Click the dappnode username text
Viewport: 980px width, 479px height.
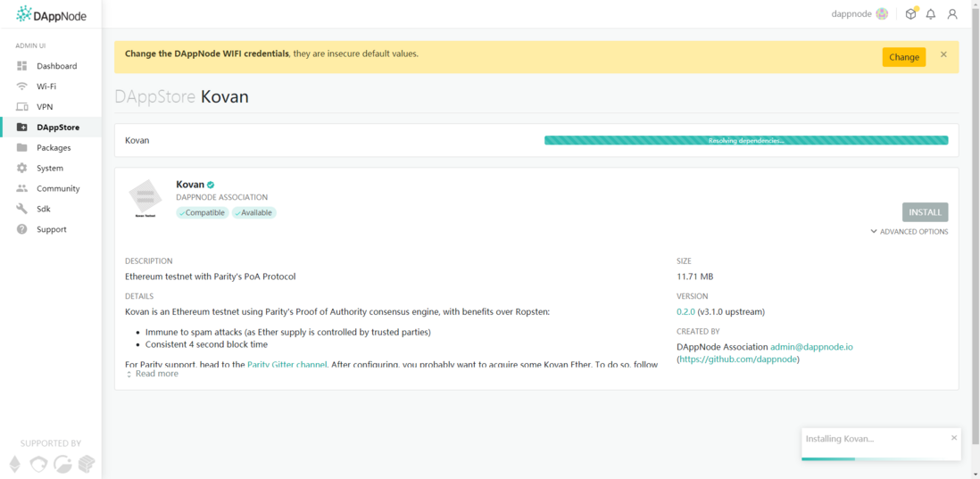coord(851,13)
